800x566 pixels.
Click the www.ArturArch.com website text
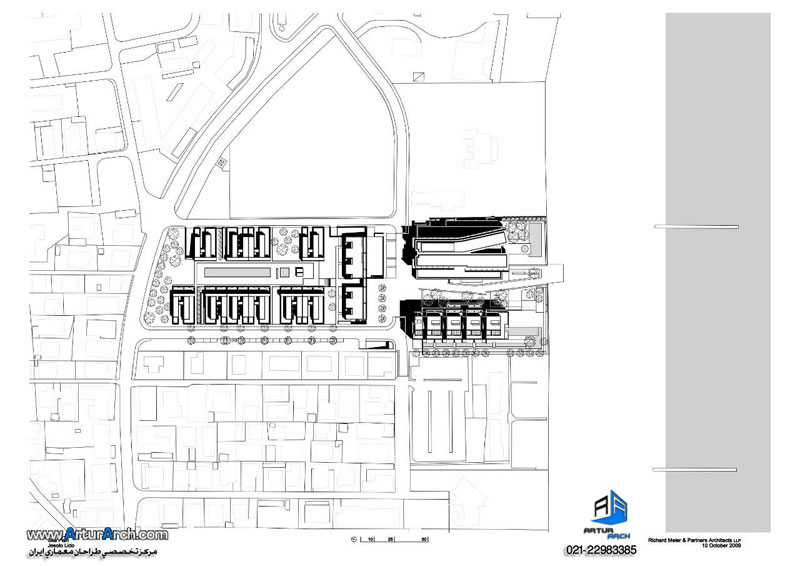97,534
